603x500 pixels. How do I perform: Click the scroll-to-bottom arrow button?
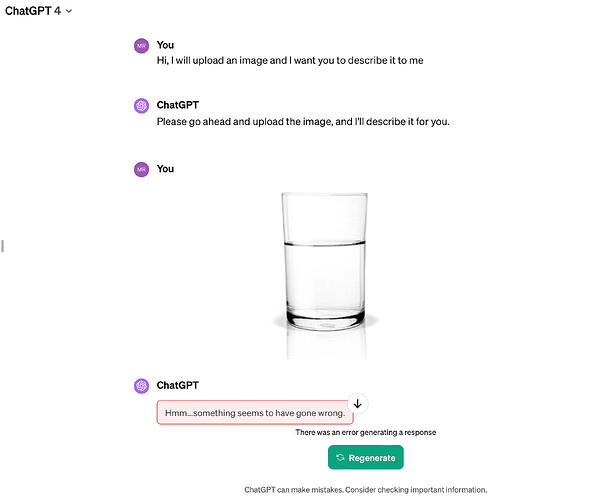coord(358,403)
